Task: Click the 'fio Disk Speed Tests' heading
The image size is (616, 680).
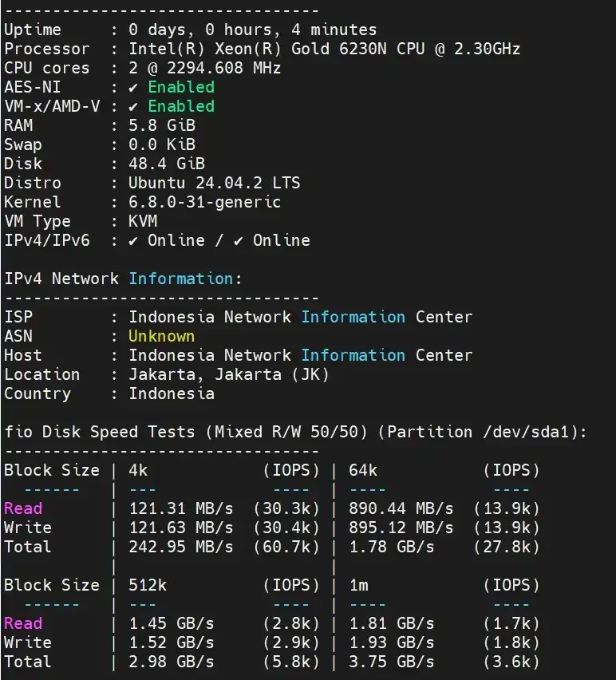Action: tap(100, 432)
